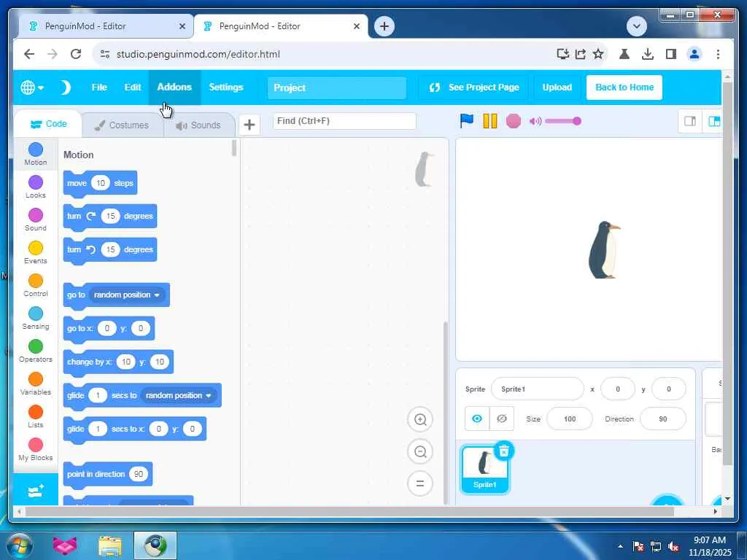Zoom out the workspace with magnifier minus

coord(420,451)
